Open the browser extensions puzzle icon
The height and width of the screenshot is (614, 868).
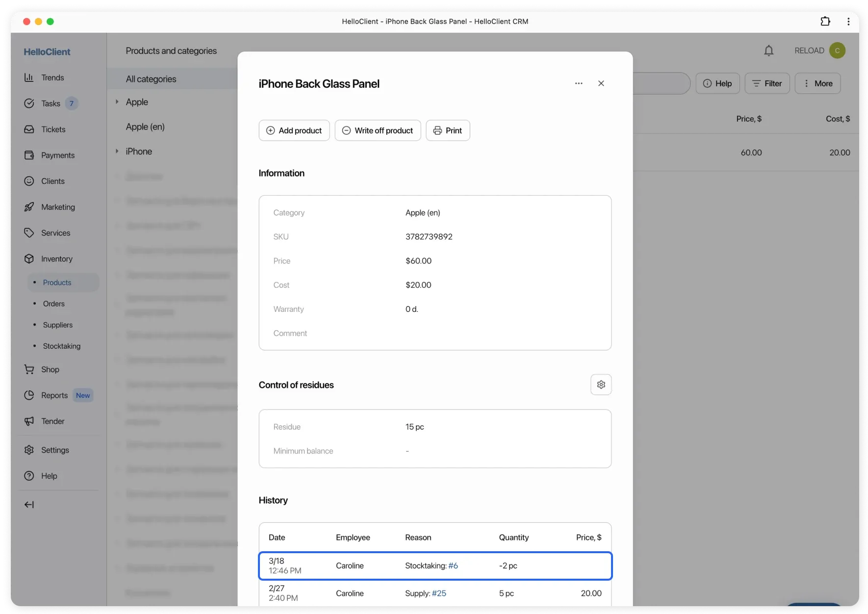click(825, 21)
